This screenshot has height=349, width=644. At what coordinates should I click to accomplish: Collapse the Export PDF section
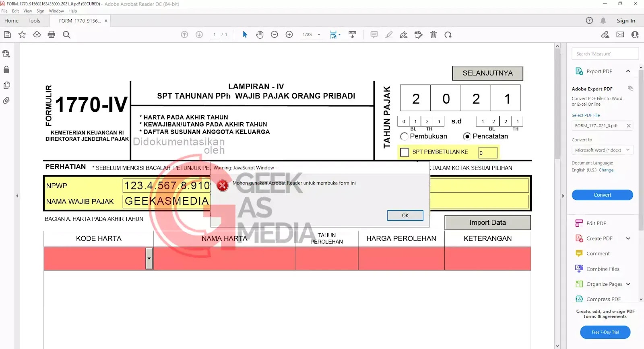(x=628, y=71)
